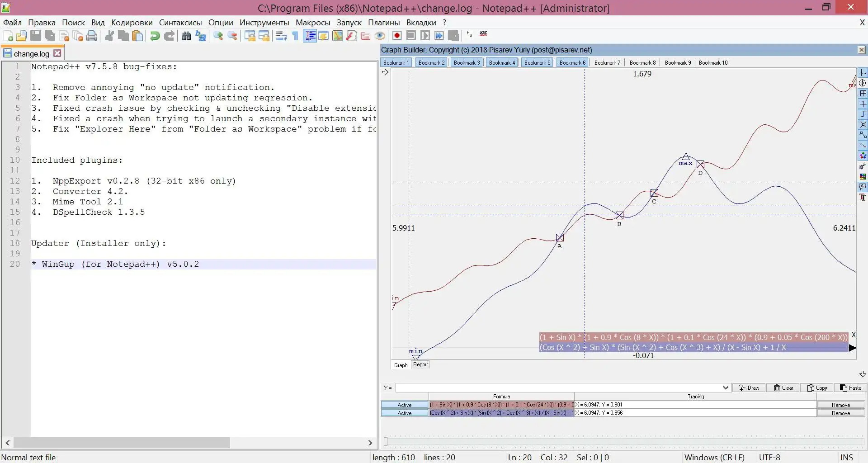Create a new document with toolbar New icon
868x463 pixels.
click(8, 36)
